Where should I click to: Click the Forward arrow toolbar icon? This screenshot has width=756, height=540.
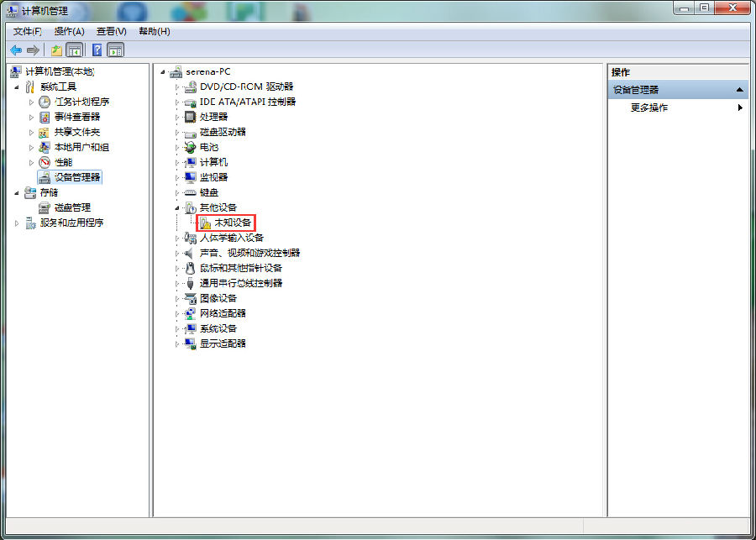33,50
